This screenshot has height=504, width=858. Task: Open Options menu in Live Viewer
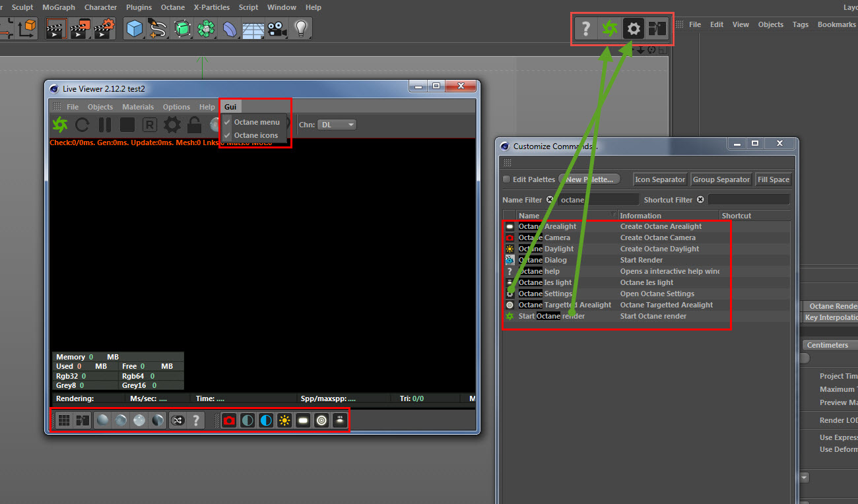[176, 107]
